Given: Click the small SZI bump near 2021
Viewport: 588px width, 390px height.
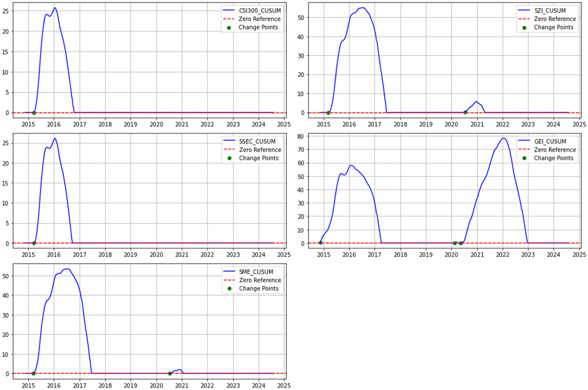Looking at the screenshot, I should (x=476, y=102).
